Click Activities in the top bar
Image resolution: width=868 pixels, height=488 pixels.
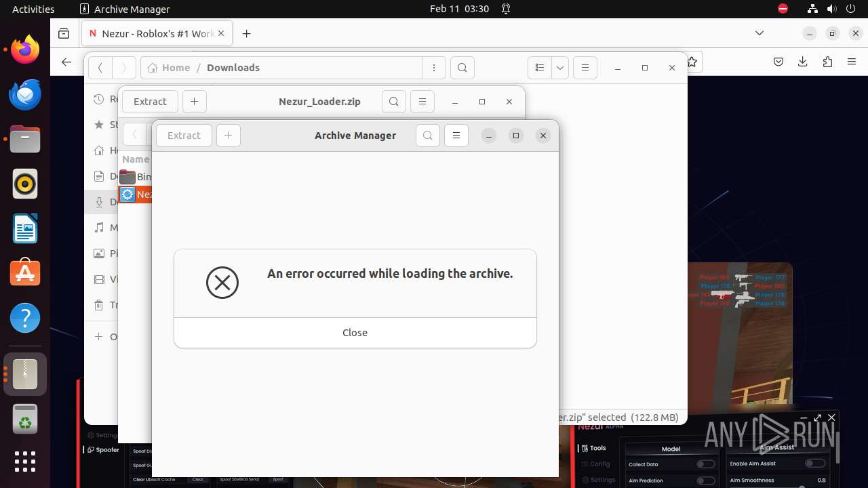[x=33, y=9]
